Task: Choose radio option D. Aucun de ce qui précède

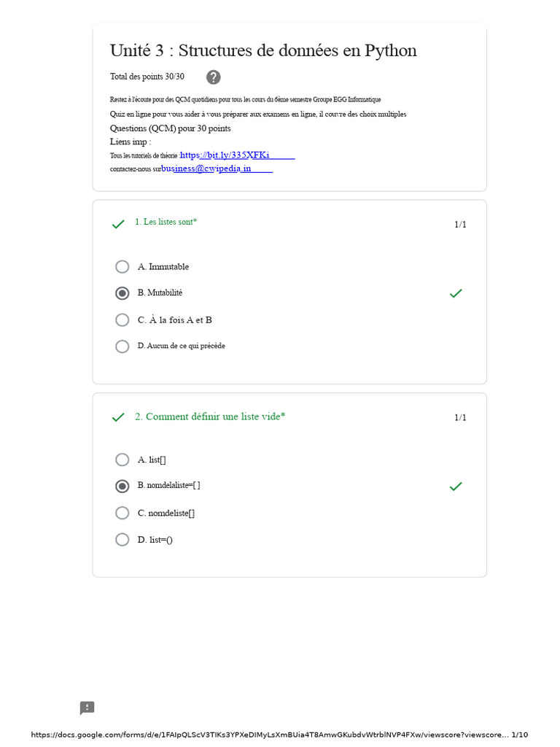Action: pos(122,347)
